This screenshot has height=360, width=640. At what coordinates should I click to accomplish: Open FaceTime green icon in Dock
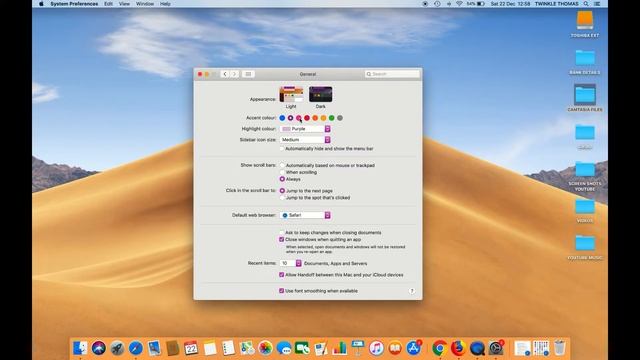coord(302,348)
